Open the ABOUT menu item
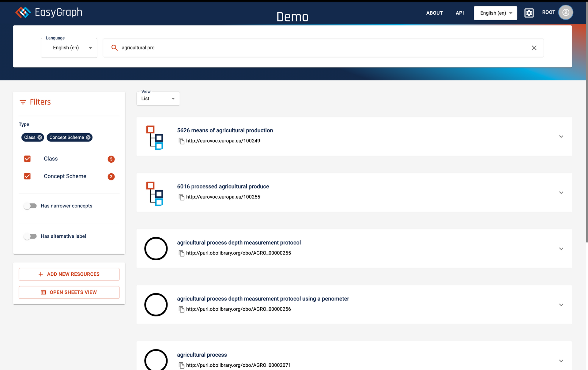Image resolution: width=588 pixels, height=370 pixels. click(x=434, y=13)
